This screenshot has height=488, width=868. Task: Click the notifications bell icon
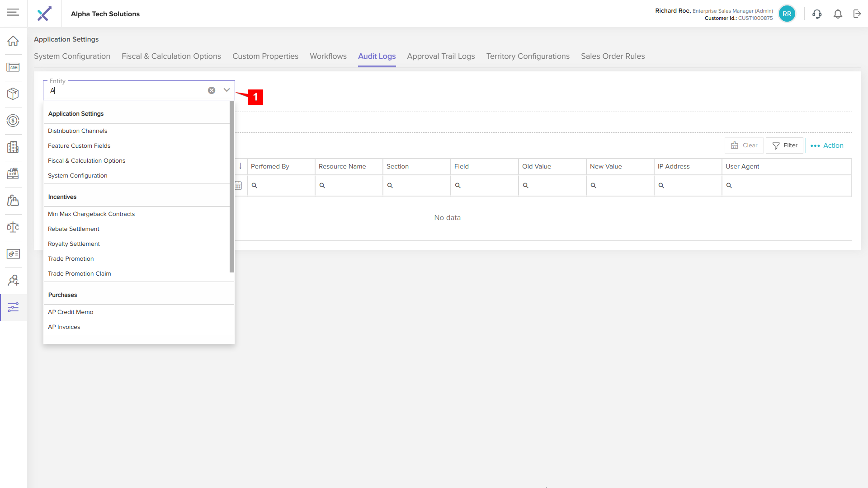click(x=838, y=14)
